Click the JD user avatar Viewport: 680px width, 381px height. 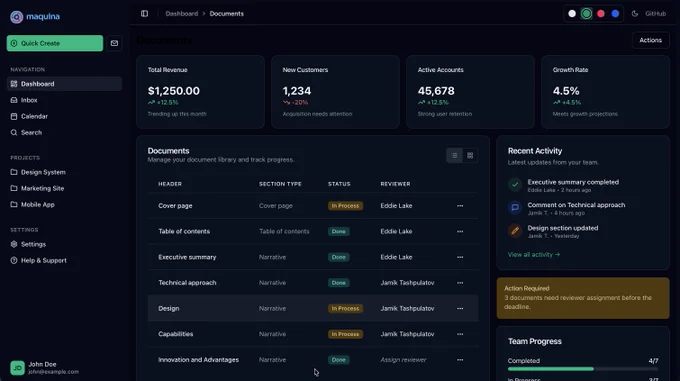point(17,368)
